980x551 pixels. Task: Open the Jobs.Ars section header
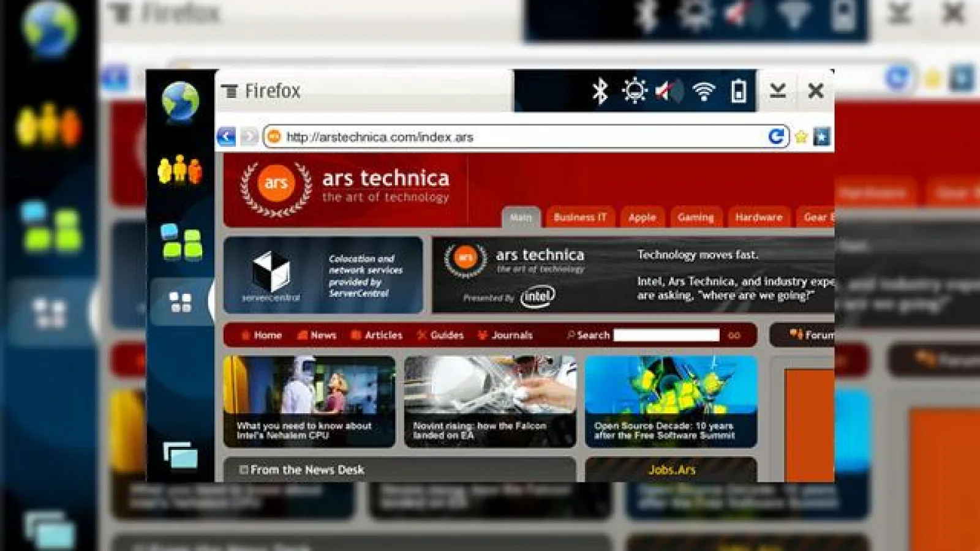coord(671,470)
